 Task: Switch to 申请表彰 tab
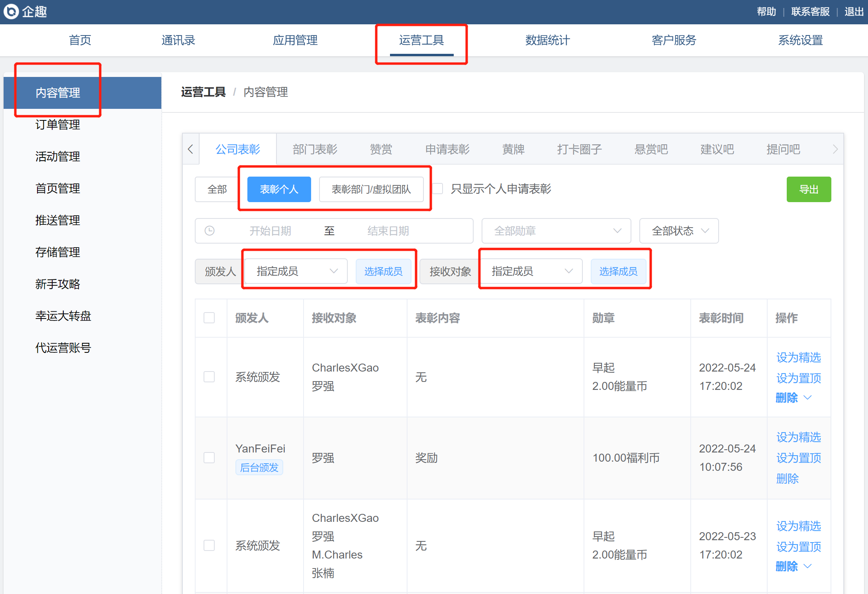click(x=447, y=149)
